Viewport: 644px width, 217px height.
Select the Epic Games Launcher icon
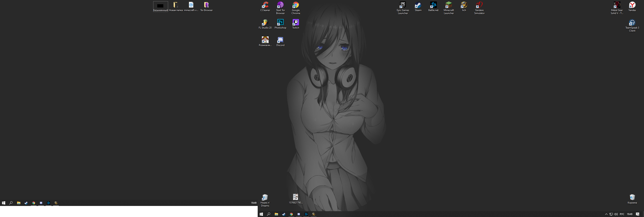tap(403, 8)
